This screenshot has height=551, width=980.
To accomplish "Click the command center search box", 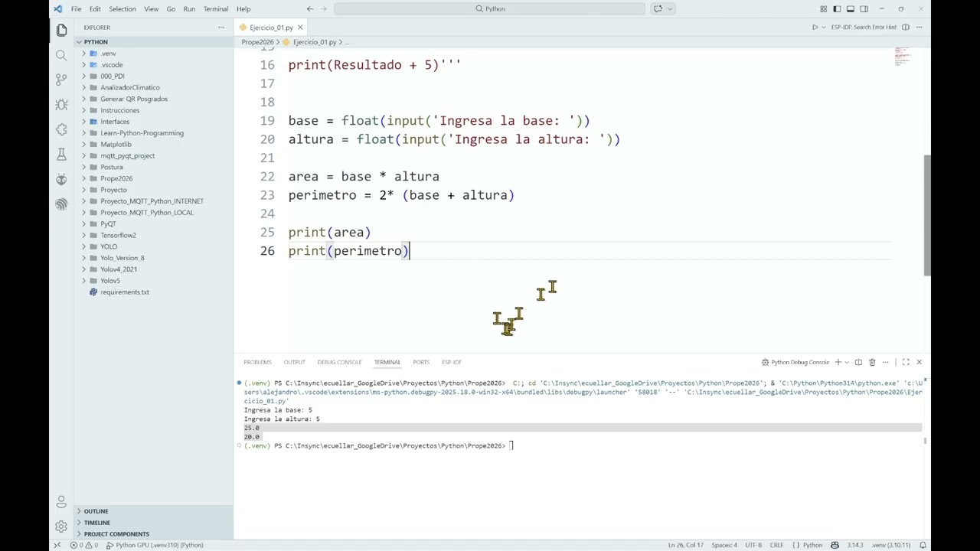I will click(490, 9).
